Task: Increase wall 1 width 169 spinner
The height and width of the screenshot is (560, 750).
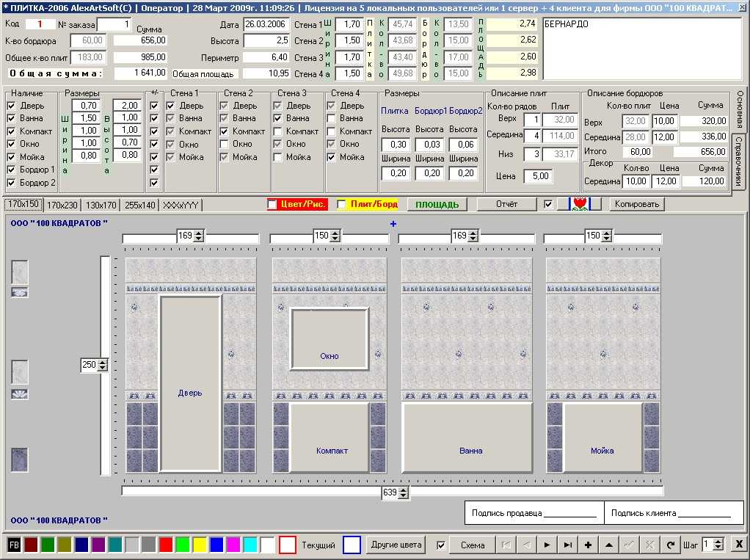Action: coord(199,233)
